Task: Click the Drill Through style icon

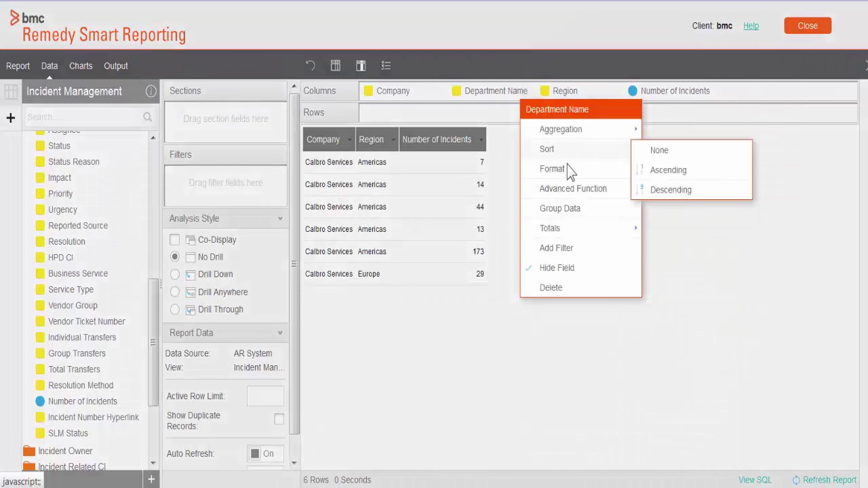Action: (x=191, y=310)
